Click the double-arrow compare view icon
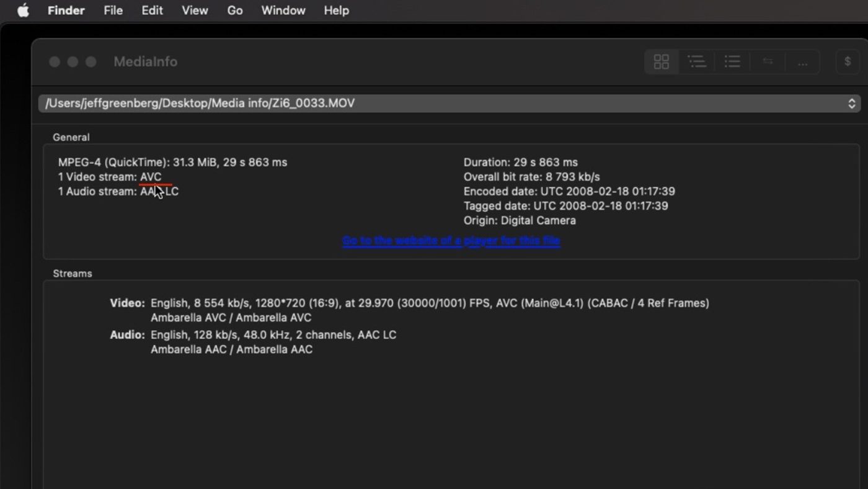The image size is (868, 489). tap(768, 61)
